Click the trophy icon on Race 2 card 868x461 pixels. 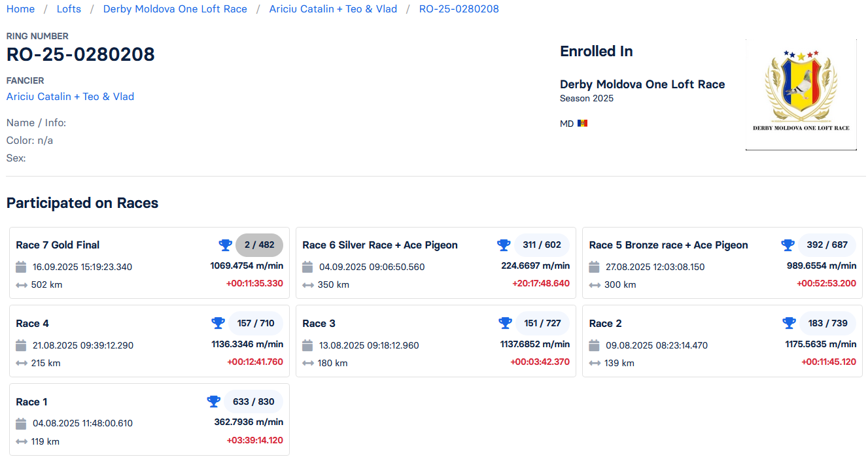pos(789,323)
